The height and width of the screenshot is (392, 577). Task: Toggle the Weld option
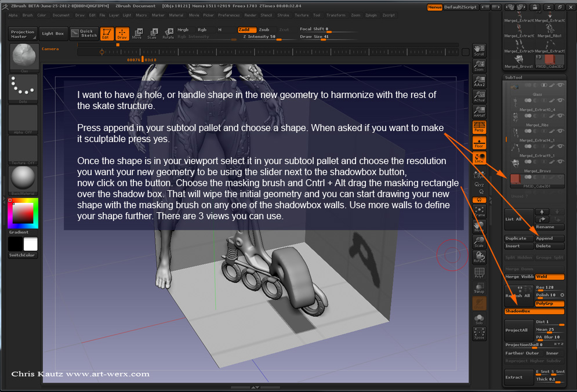pos(549,277)
